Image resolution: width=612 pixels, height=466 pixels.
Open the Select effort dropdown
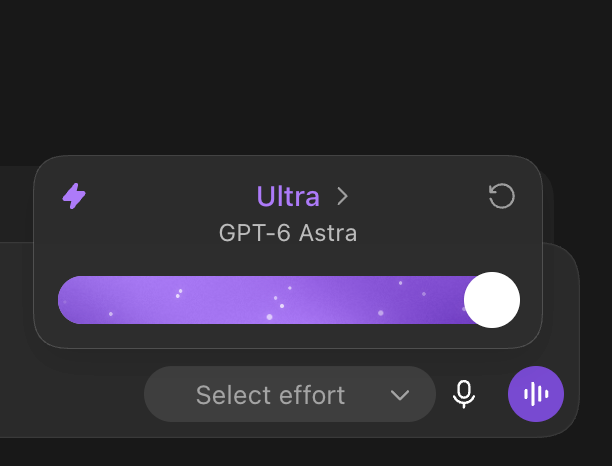coord(290,394)
